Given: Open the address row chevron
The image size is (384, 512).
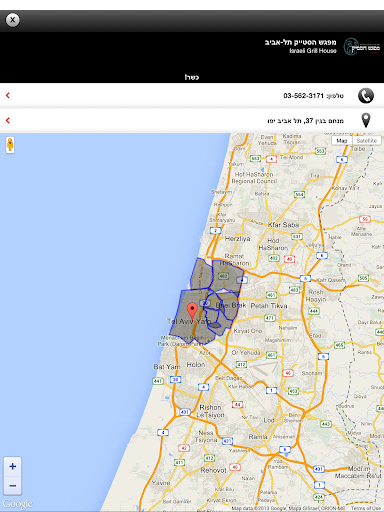Looking at the screenshot, I should coord(8,120).
